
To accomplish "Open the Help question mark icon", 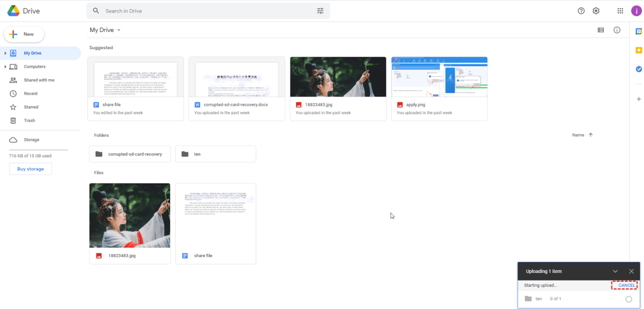I will tap(581, 11).
